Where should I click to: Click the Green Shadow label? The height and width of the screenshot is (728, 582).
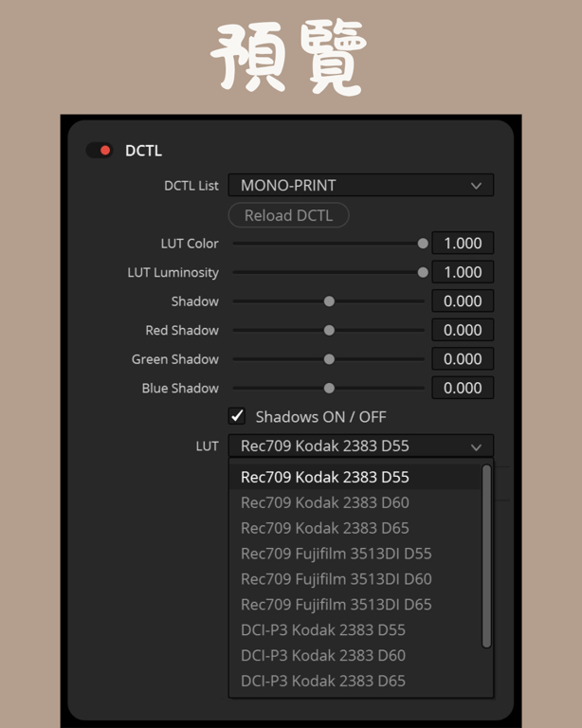pos(175,359)
